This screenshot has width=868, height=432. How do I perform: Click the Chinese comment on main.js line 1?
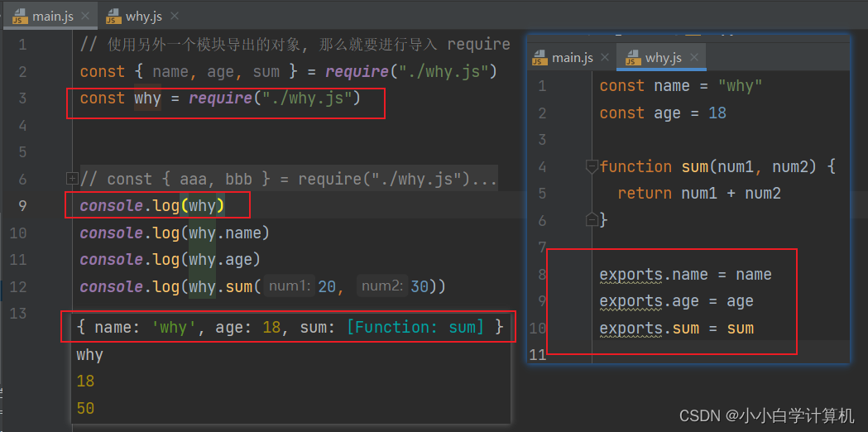[x=295, y=45]
